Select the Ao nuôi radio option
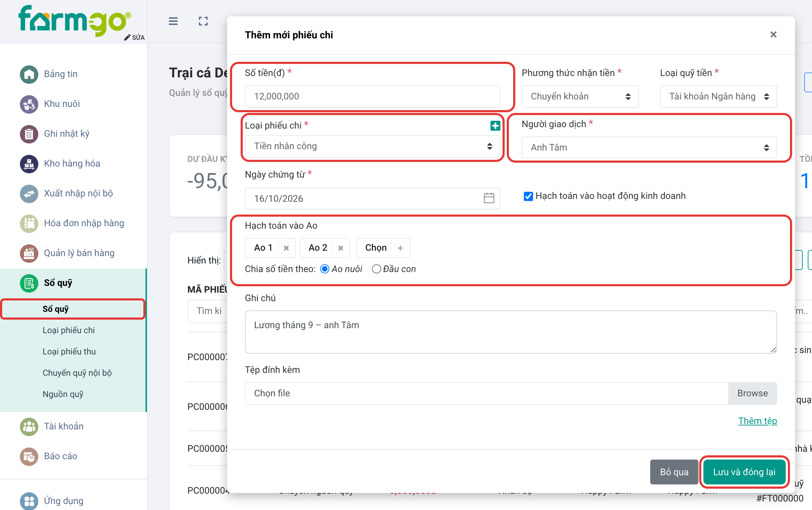 click(325, 269)
